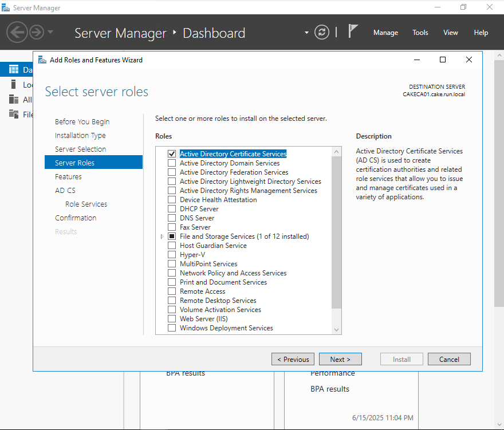Screen dimensions: 504x430
Task: Click Server Manager window scroll up arrow
Action: point(499,56)
